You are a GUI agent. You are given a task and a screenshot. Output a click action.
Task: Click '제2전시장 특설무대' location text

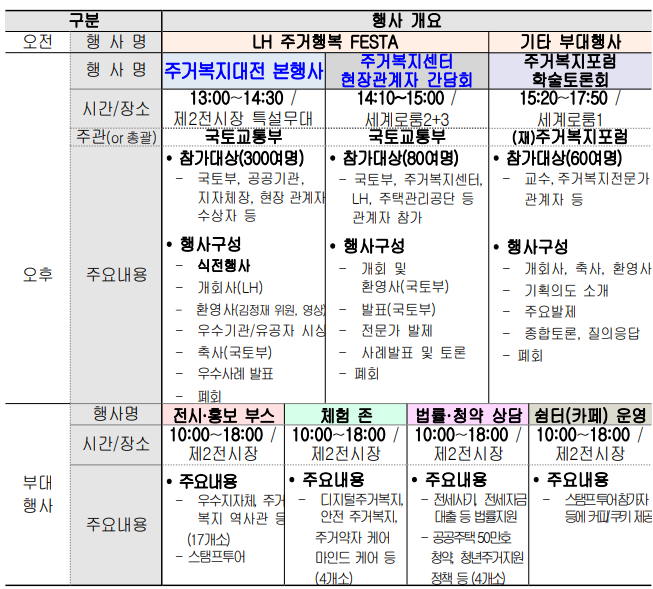[243, 119]
